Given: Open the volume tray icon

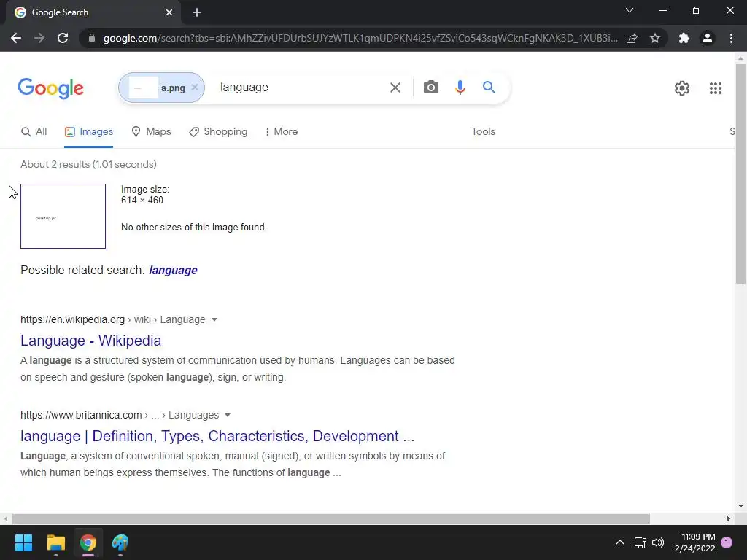Looking at the screenshot, I should click(x=658, y=542).
